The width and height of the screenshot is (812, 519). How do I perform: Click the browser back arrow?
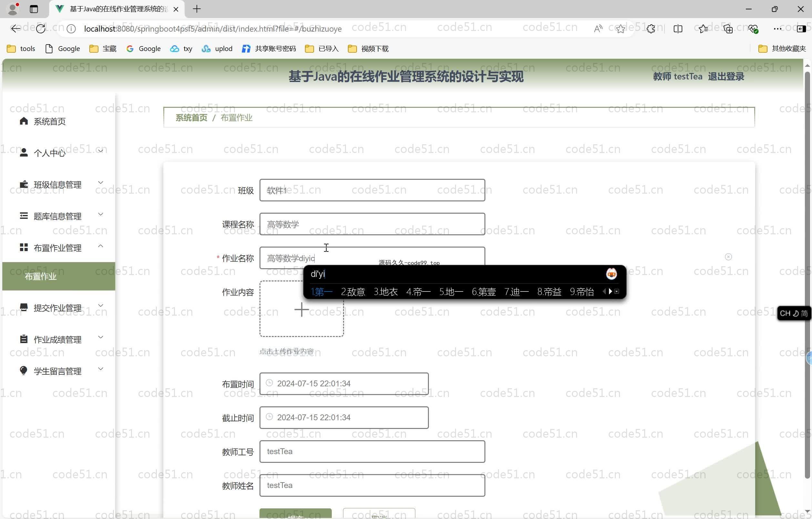click(x=15, y=29)
